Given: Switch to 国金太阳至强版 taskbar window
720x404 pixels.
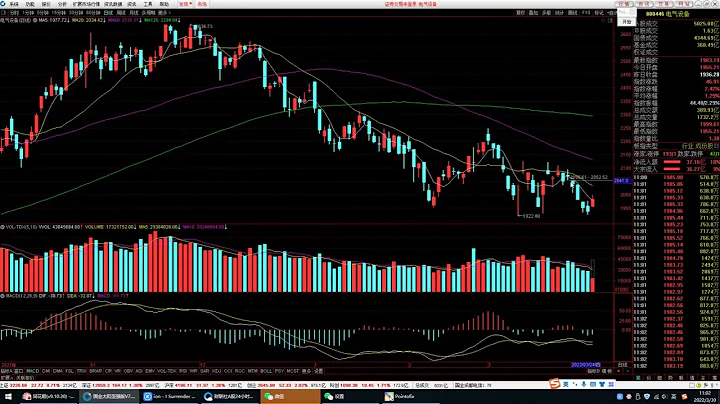Looking at the screenshot, I should coord(109,396).
